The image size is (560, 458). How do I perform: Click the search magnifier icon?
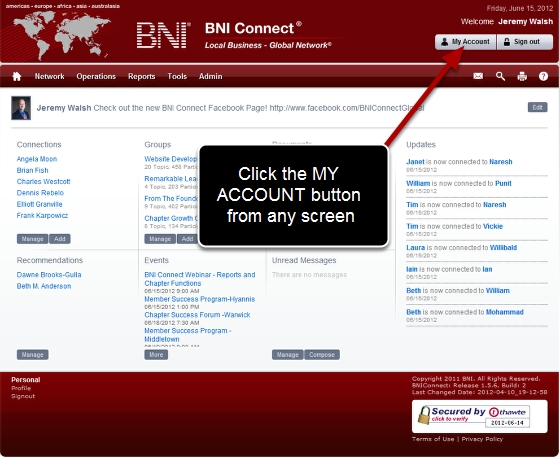click(x=500, y=76)
